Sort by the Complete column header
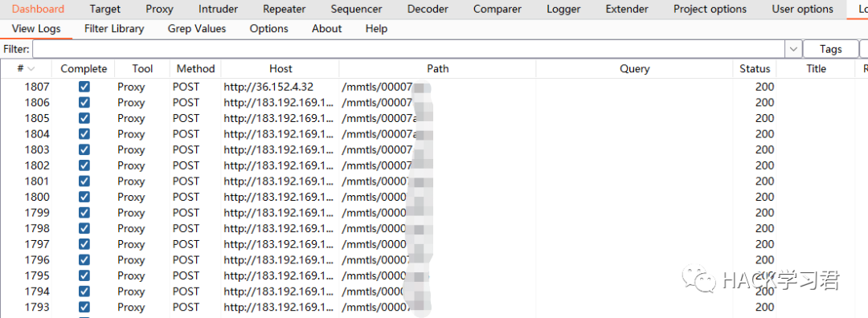 coord(84,68)
